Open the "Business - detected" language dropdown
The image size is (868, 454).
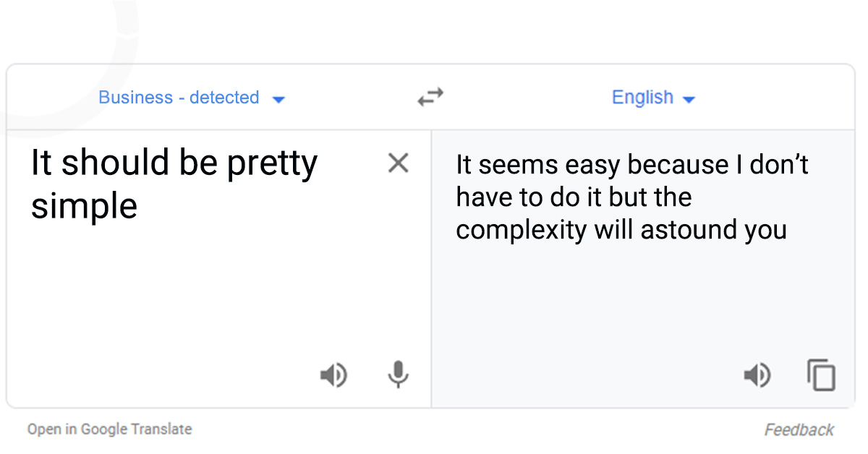point(192,97)
